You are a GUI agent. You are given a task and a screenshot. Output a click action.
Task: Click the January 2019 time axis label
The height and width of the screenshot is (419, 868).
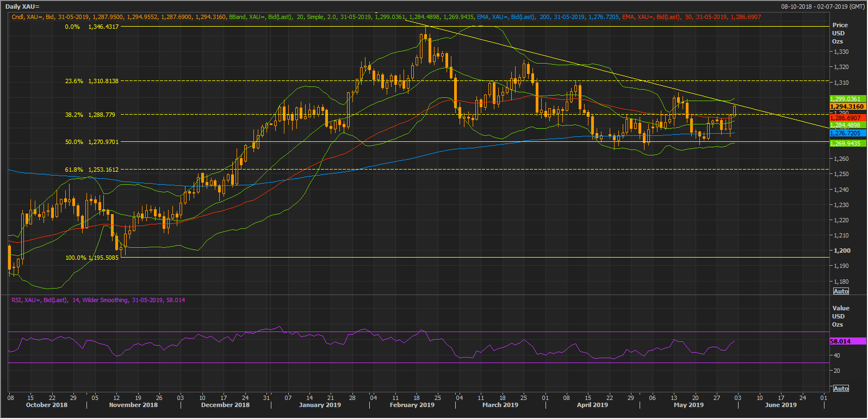pyautogui.click(x=320, y=405)
